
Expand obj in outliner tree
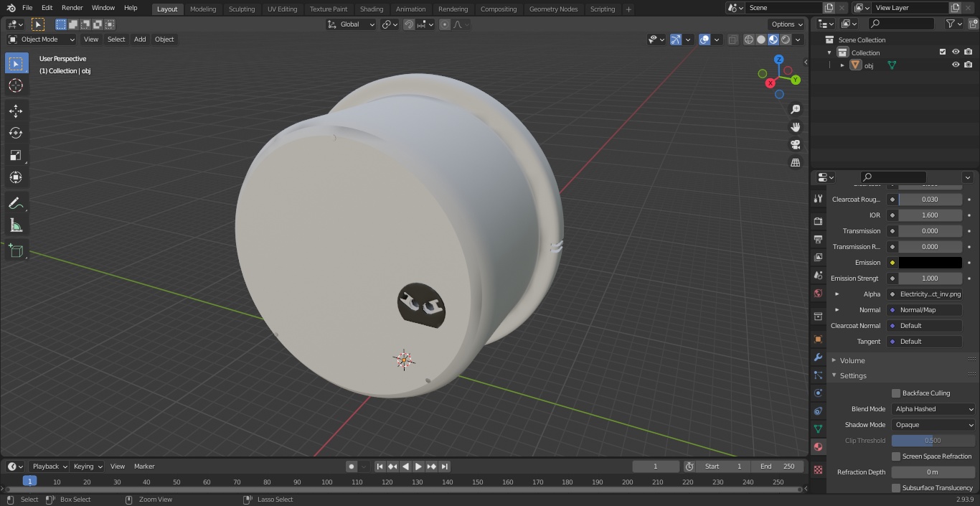coord(842,65)
